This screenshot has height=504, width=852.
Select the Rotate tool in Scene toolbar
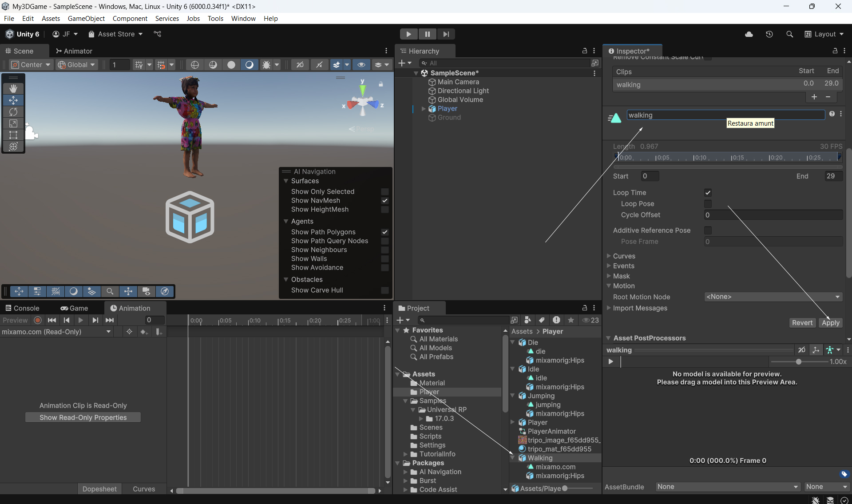13,112
